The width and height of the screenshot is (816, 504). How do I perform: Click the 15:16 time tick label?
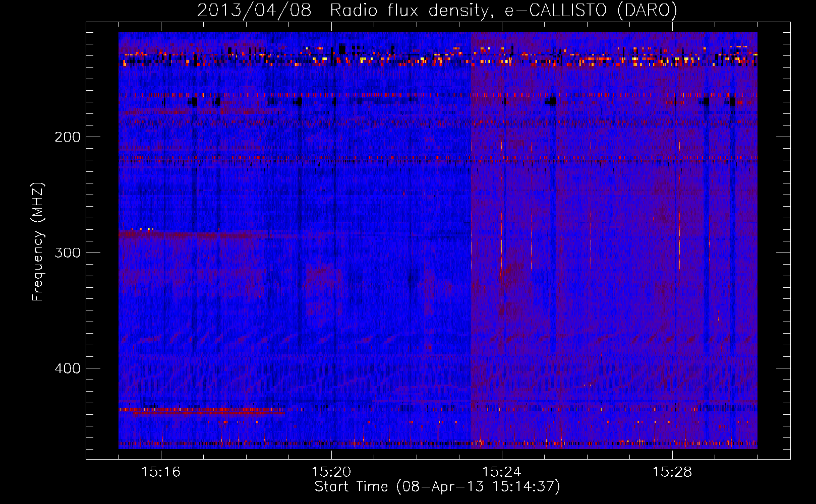pos(161,472)
